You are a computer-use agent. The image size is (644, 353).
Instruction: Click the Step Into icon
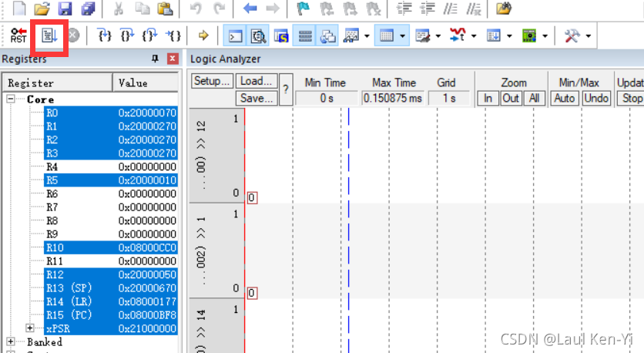tap(105, 35)
